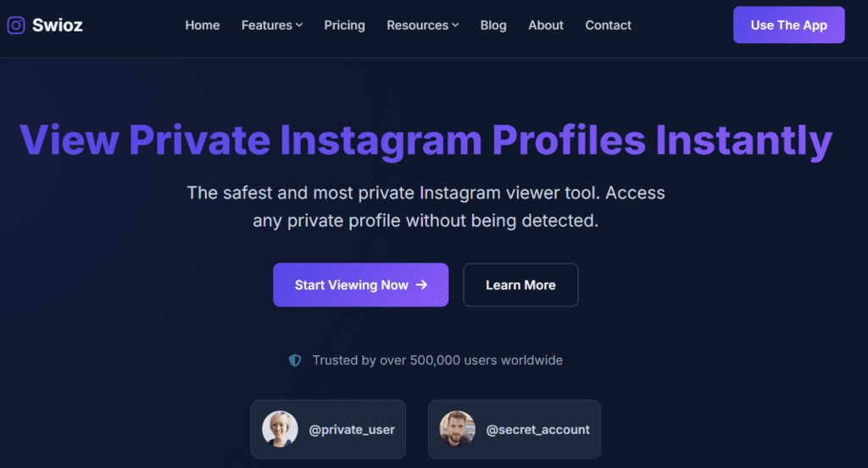The image size is (868, 468).
Task: Open the Blog link in navigation
Action: click(493, 25)
